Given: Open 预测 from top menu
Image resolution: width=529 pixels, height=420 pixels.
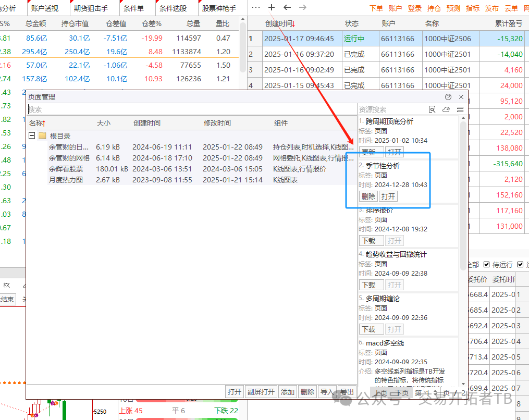Looking at the screenshot, I should click(x=453, y=8).
